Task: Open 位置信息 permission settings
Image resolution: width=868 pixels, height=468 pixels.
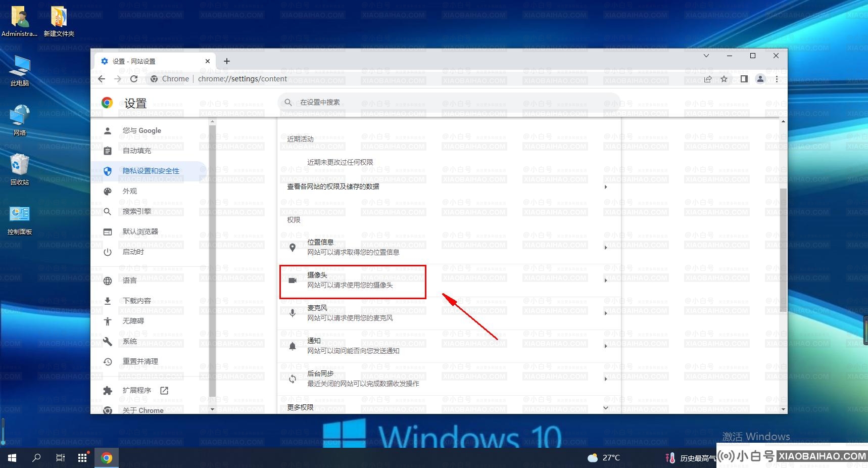Action: click(449, 247)
